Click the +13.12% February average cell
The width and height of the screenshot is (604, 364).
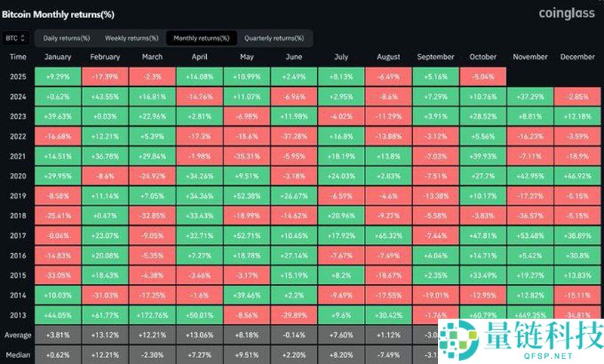click(x=105, y=335)
